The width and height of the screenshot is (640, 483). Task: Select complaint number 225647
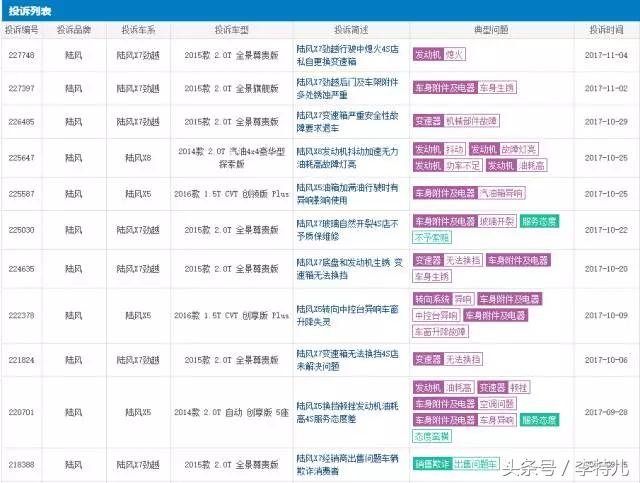[22, 158]
